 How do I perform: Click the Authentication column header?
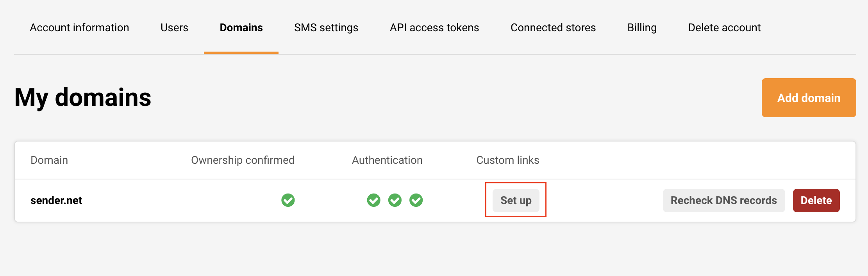click(387, 160)
